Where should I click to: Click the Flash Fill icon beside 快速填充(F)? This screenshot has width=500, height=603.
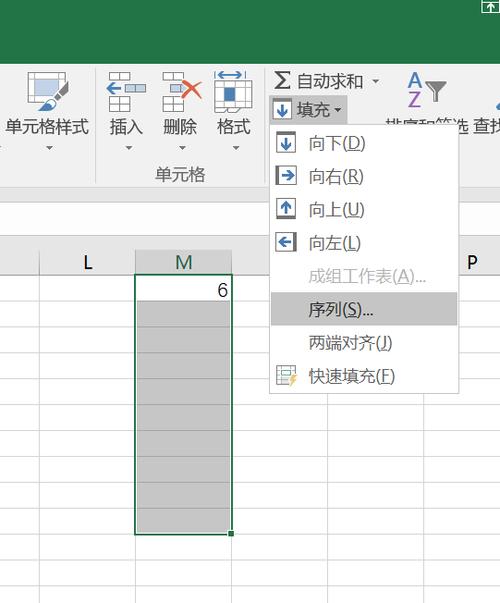[287, 376]
